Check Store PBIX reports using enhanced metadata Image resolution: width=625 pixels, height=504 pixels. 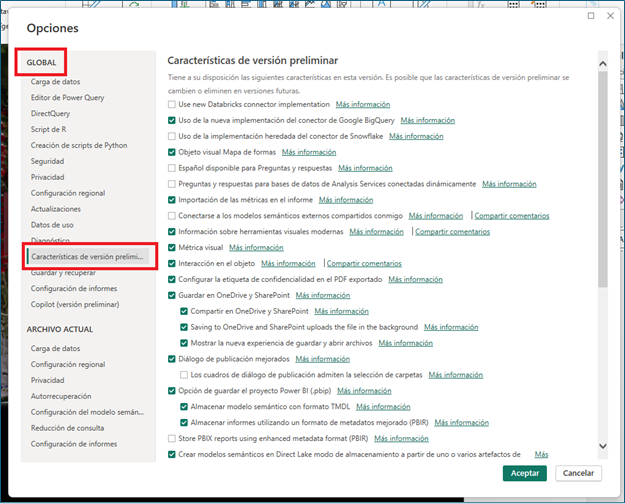(x=172, y=438)
